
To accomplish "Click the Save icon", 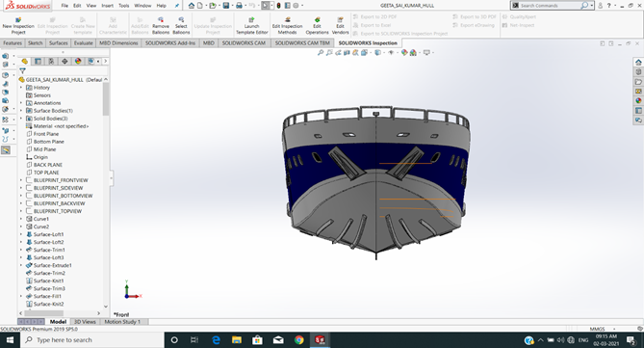I will pos(226,6).
